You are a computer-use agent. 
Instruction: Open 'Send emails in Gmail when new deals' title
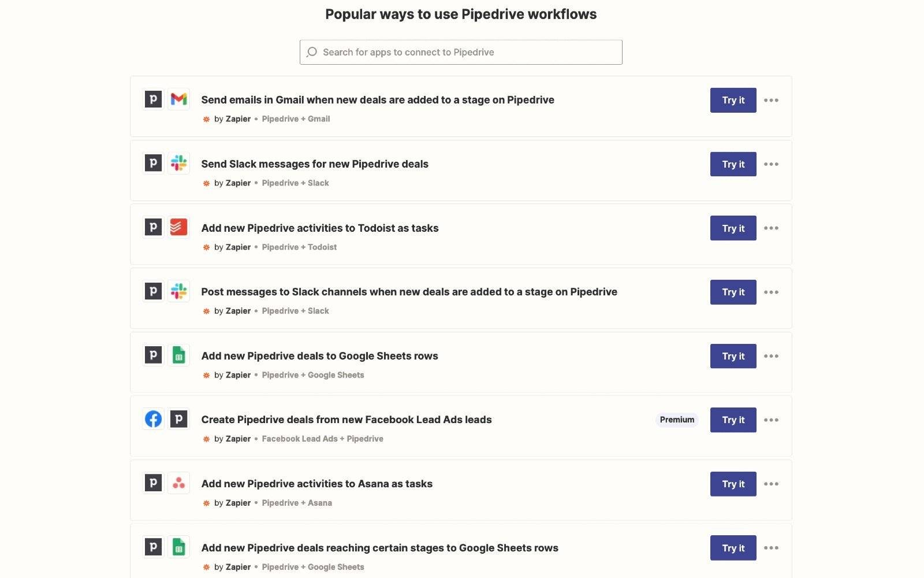pos(377,100)
